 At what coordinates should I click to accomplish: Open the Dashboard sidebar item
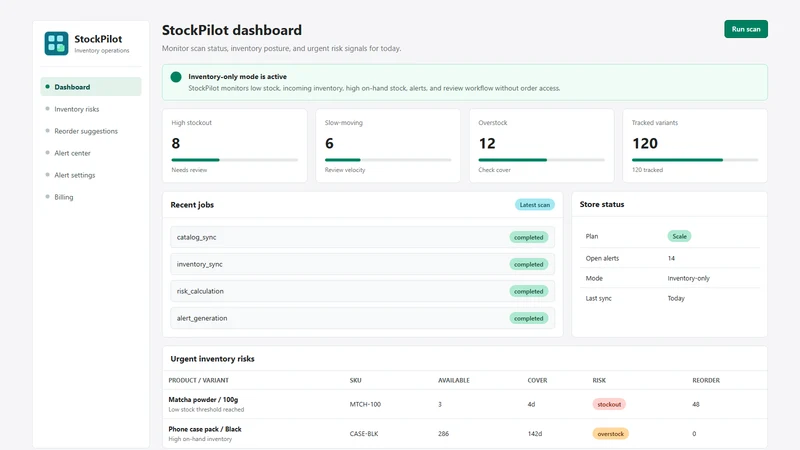click(91, 87)
